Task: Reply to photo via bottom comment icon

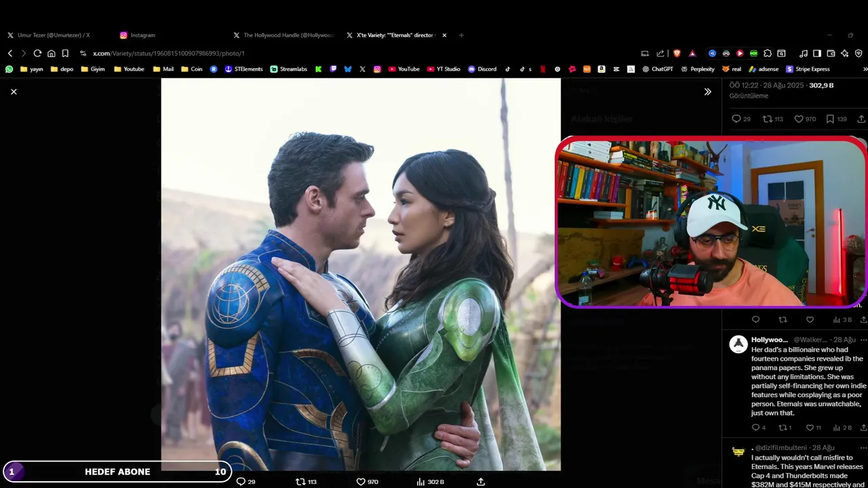Action: click(x=241, y=481)
